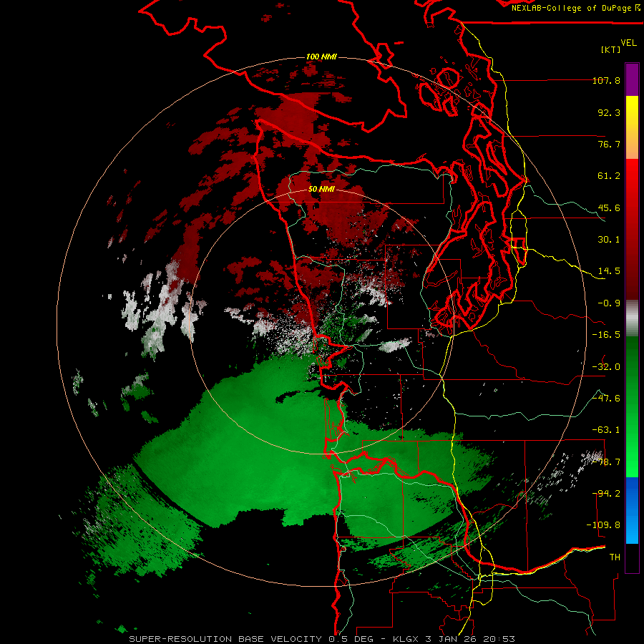
Task: Select the -63.1 legend value
Action: [x=606, y=430]
